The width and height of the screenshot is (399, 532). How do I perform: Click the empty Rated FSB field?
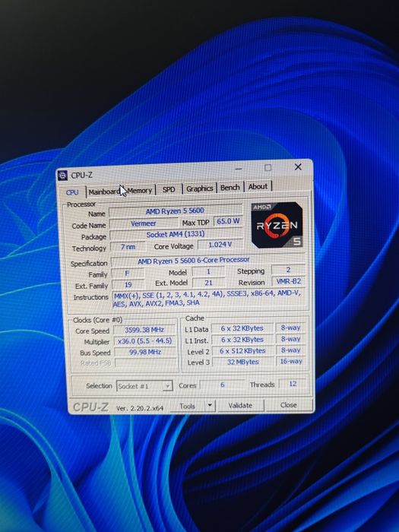point(146,363)
